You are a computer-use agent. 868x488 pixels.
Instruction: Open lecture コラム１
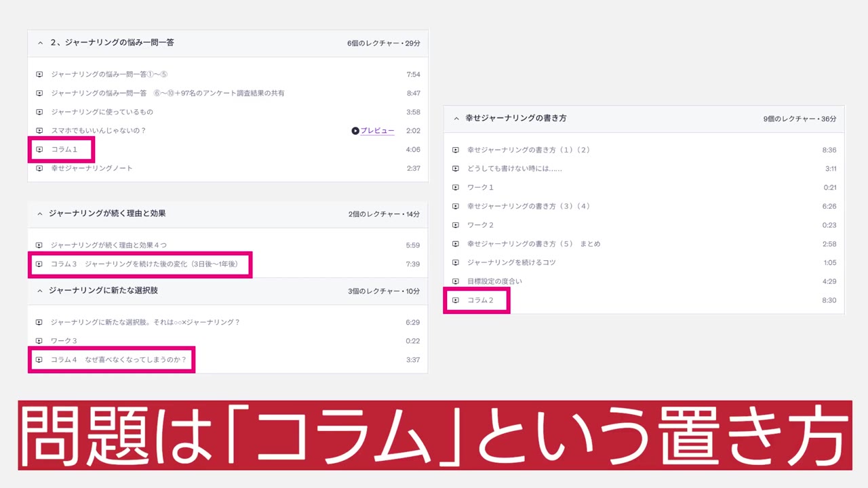(x=64, y=149)
